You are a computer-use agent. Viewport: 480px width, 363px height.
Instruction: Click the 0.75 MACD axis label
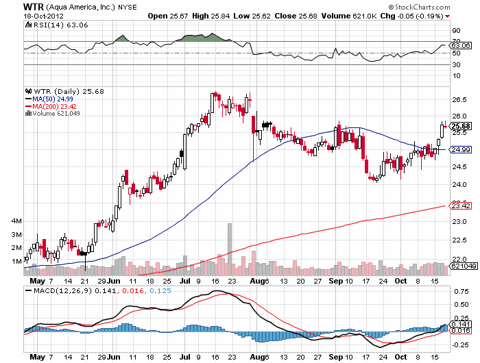pyautogui.click(x=461, y=292)
